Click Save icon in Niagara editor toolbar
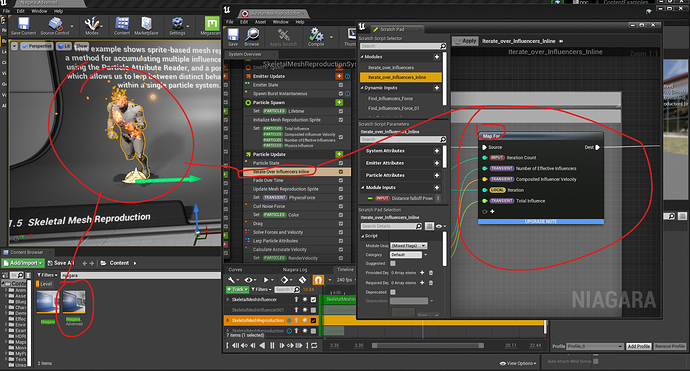The width and height of the screenshot is (690, 371). click(233, 37)
